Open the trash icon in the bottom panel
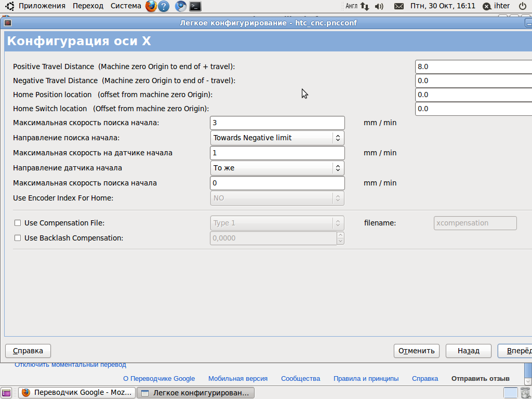The image size is (532, 399). click(x=525, y=393)
